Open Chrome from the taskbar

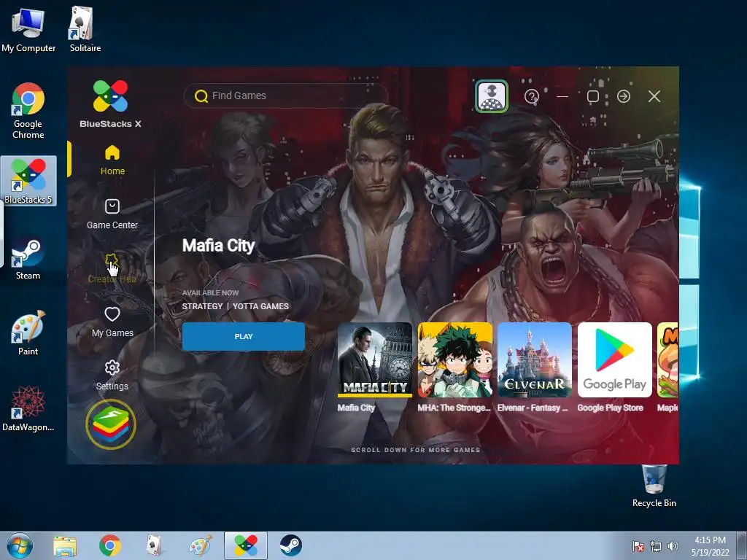110,545
